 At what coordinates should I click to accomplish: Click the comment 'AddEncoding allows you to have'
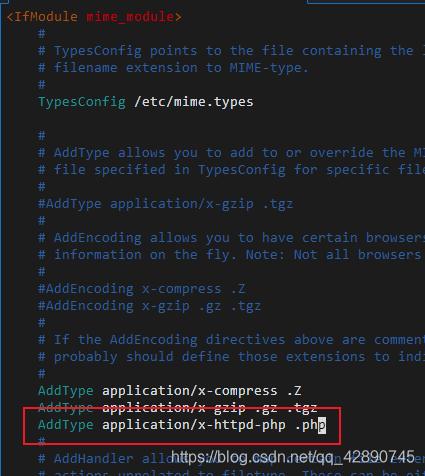click(x=232, y=238)
